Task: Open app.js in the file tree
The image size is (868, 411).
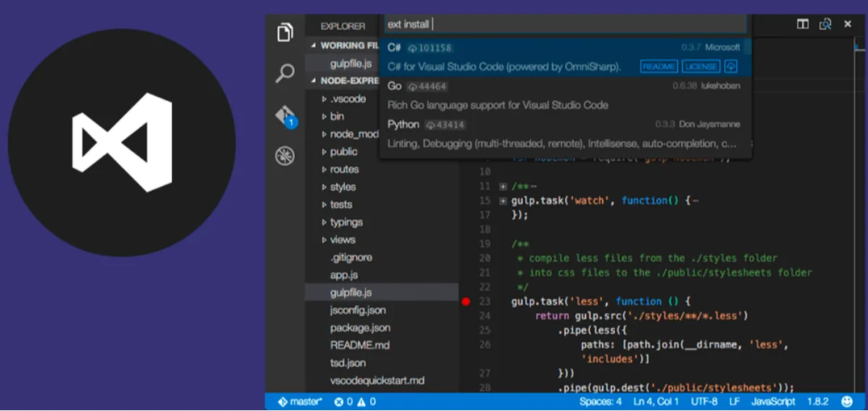Action: (x=343, y=275)
